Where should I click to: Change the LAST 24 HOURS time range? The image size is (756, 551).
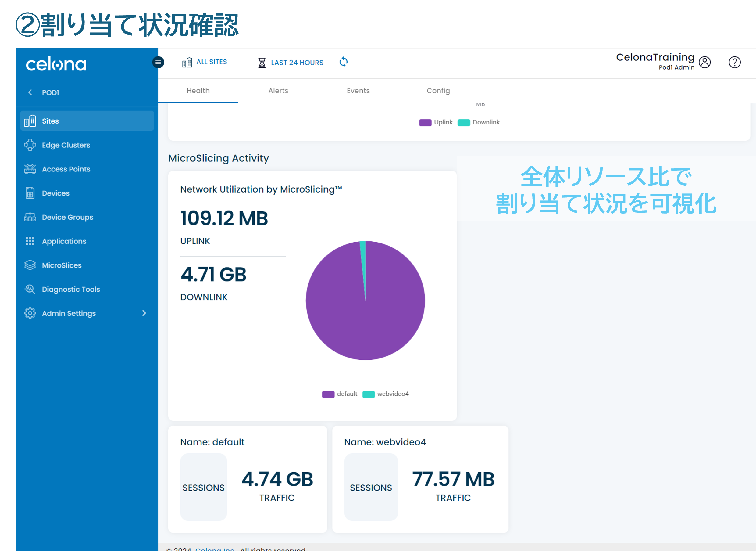click(x=290, y=62)
